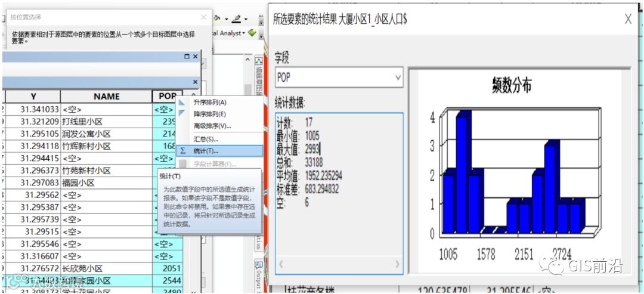The height and width of the screenshot is (294, 644).
Task: Click the sigma statistics icon
Action: (183, 151)
